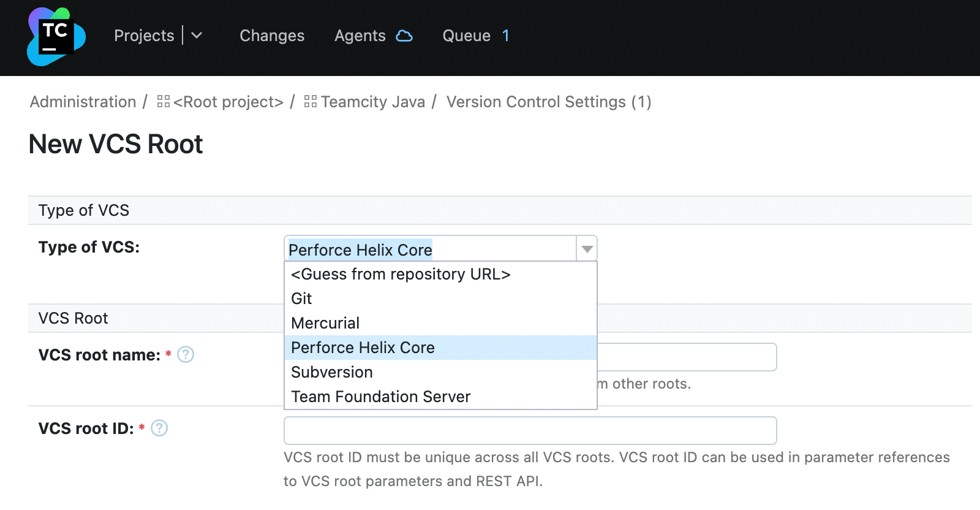
Task: Open Version Control Settings breadcrumb
Action: [548, 102]
